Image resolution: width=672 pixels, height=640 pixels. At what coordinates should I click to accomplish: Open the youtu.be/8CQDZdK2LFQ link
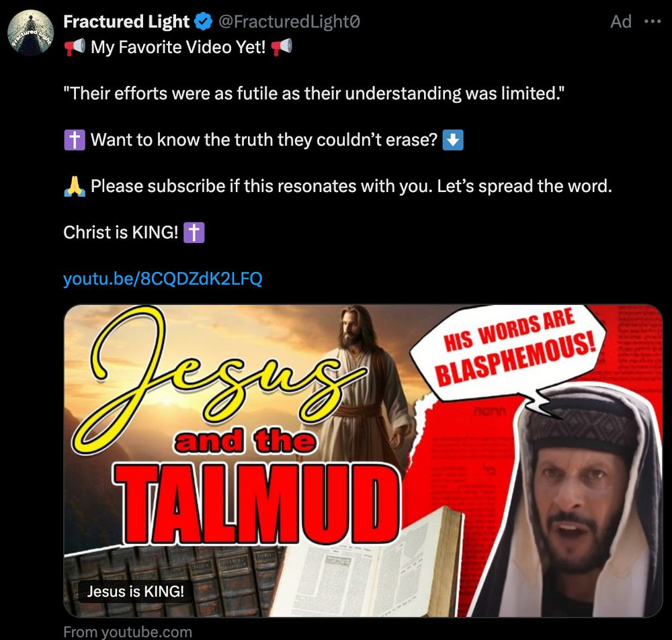coord(163,279)
